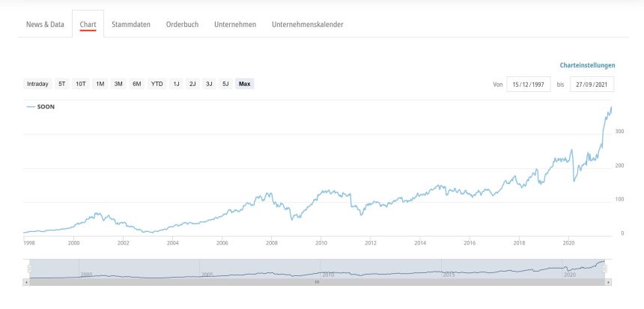
Task: Open Charteinstellungen settings
Action: pos(587,65)
